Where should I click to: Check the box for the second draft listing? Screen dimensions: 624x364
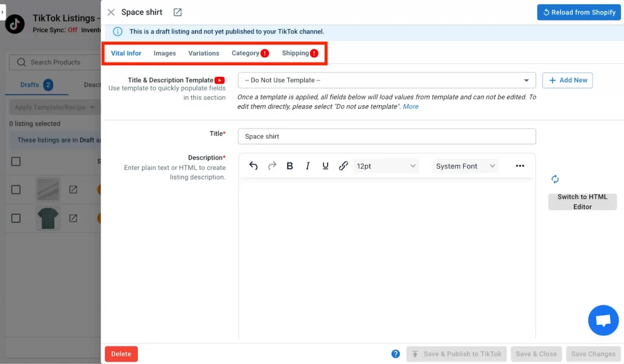point(16,218)
